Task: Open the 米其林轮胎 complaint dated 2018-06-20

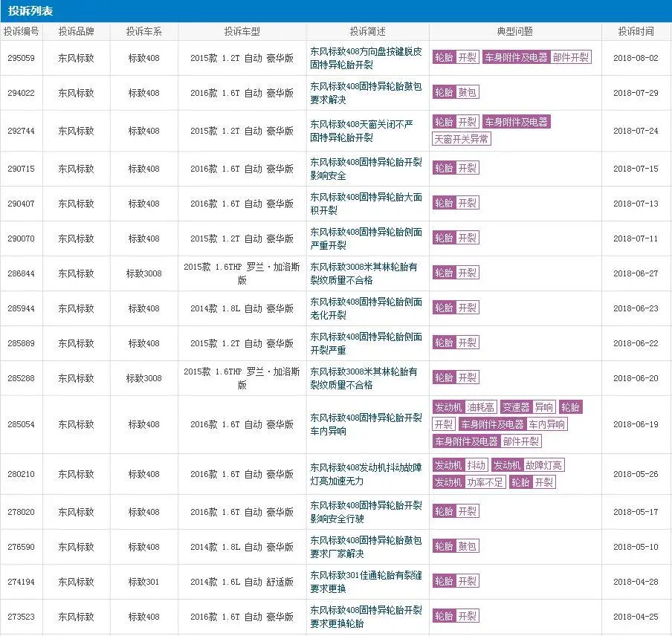Action: tap(364, 378)
